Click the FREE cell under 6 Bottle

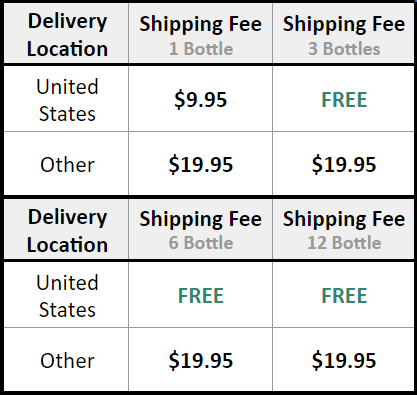click(x=200, y=295)
